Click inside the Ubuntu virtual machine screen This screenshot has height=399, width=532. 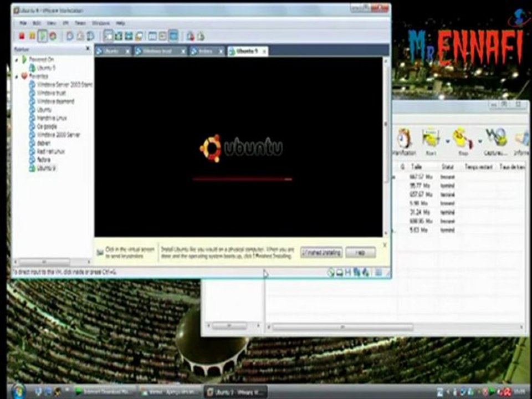coord(238,147)
